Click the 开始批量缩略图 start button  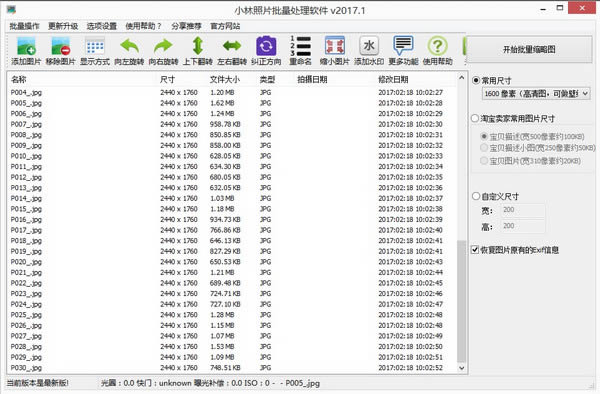tap(529, 49)
